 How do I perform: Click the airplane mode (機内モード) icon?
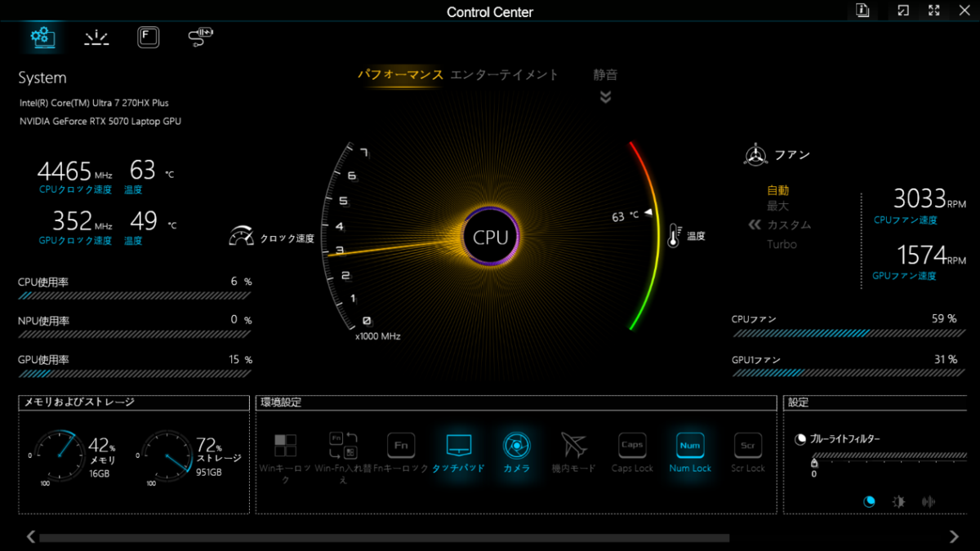click(573, 446)
